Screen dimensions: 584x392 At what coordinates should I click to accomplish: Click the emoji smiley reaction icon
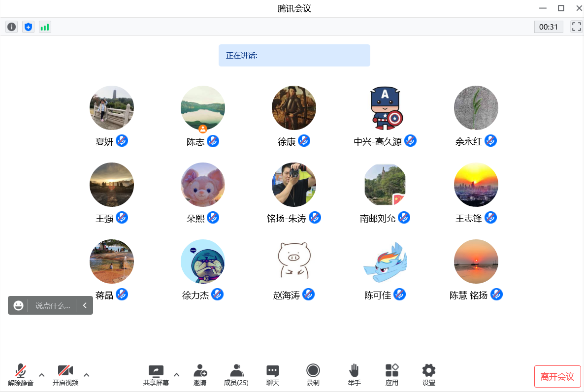pyautogui.click(x=19, y=305)
